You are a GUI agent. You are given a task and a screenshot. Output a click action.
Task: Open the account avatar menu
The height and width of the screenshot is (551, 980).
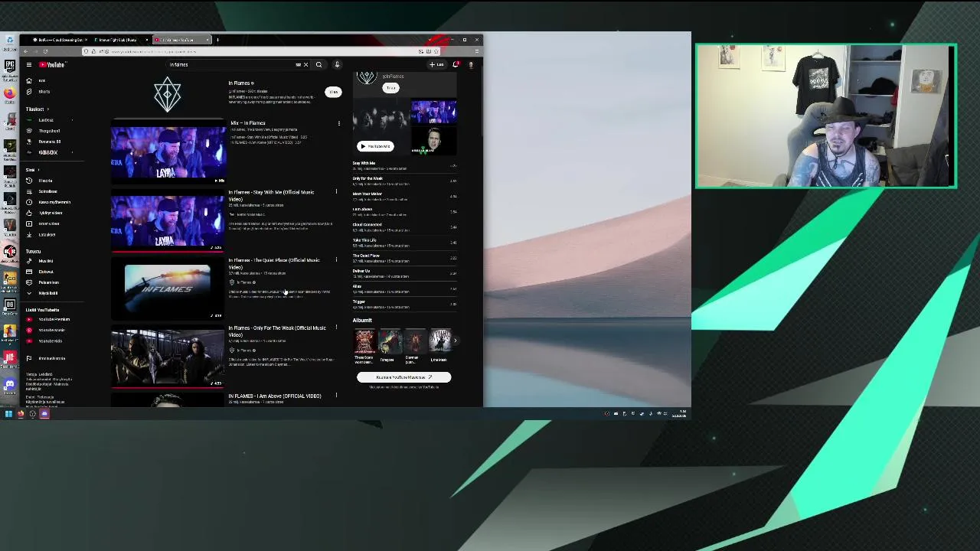click(x=470, y=64)
